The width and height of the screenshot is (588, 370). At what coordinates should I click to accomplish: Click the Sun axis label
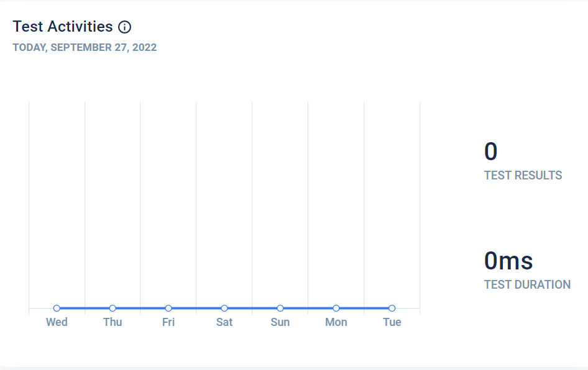280,322
